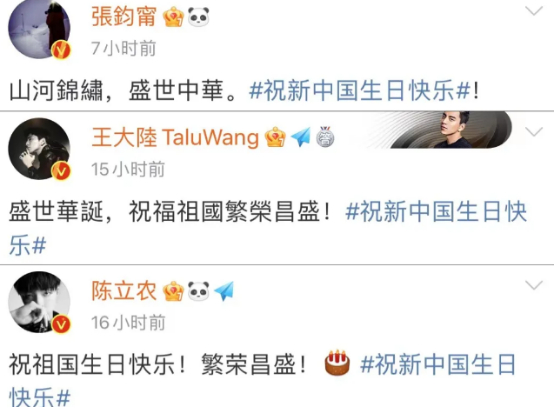The image size is (554, 408).
Task: Open 陈立农's profile avatar
Action: coord(39,302)
